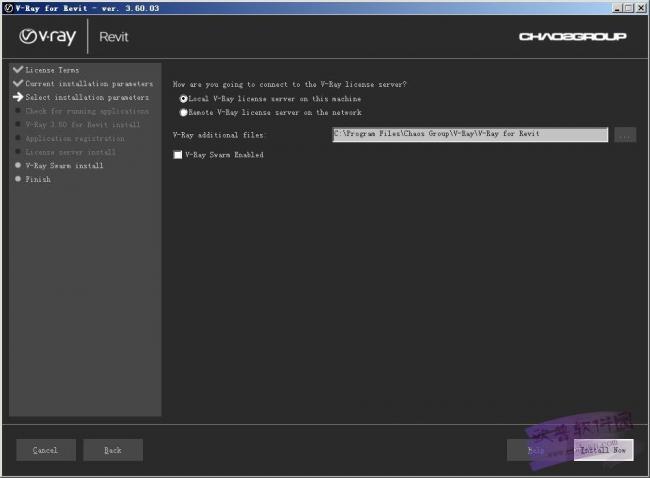The image size is (650, 478).
Task: Choose Remote V-Ray license server on the network
Action: click(183, 113)
